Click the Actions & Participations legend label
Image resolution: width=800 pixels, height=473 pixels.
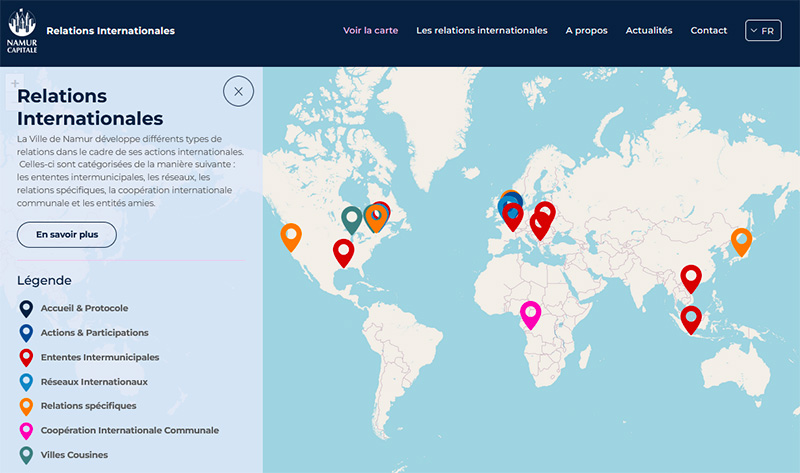coord(94,333)
